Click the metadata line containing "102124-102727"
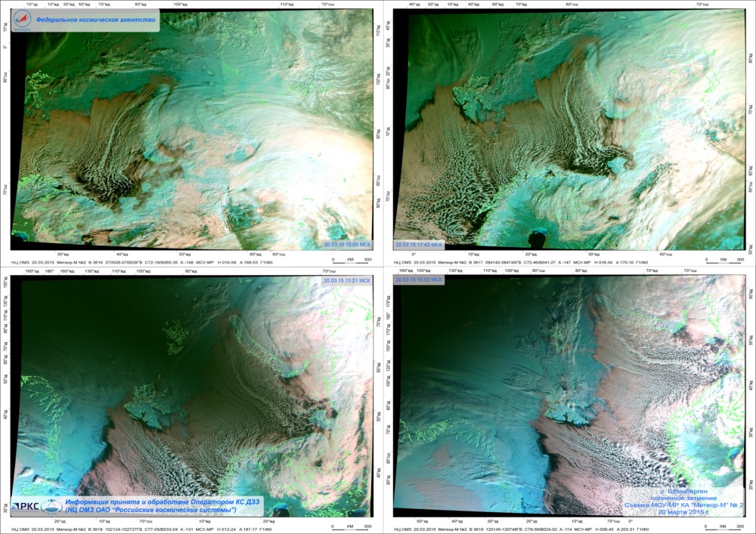The height and width of the screenshot is (534, 756). 142,529
